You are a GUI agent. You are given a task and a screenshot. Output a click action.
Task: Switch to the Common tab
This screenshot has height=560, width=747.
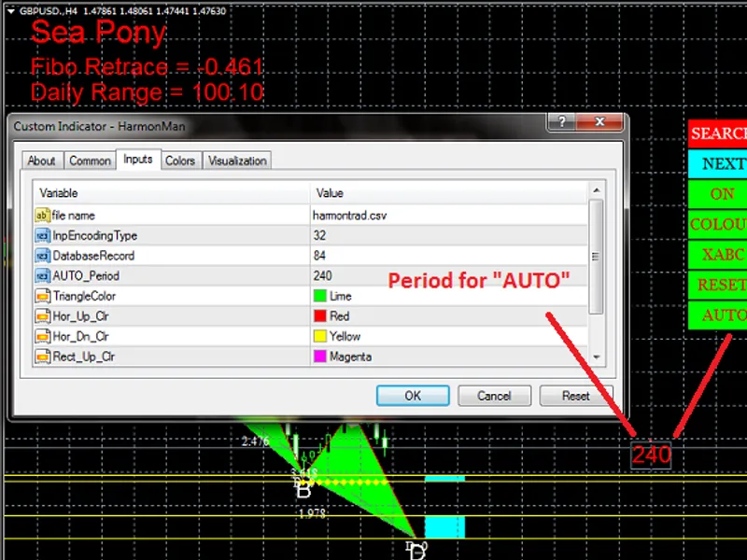pos(90,161)
